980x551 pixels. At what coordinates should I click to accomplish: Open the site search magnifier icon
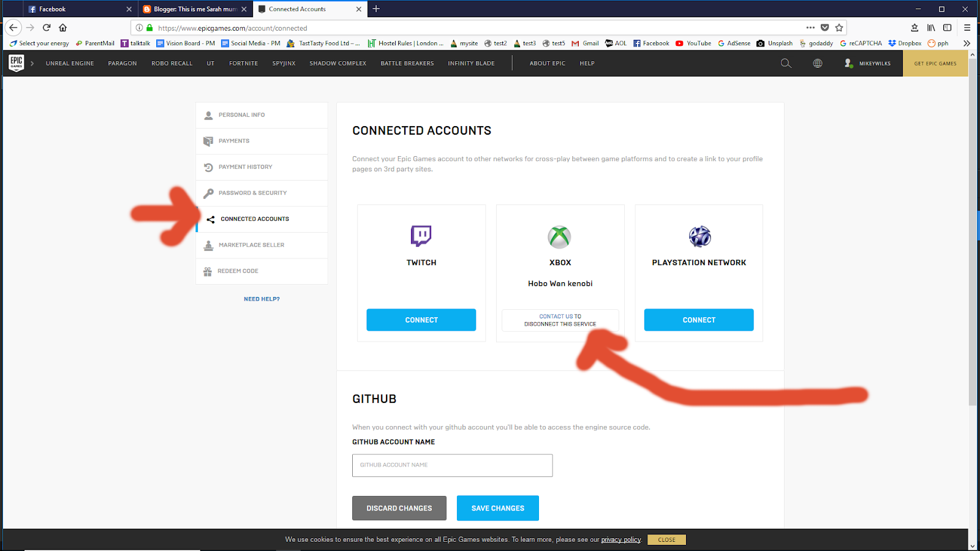[786, 63]
